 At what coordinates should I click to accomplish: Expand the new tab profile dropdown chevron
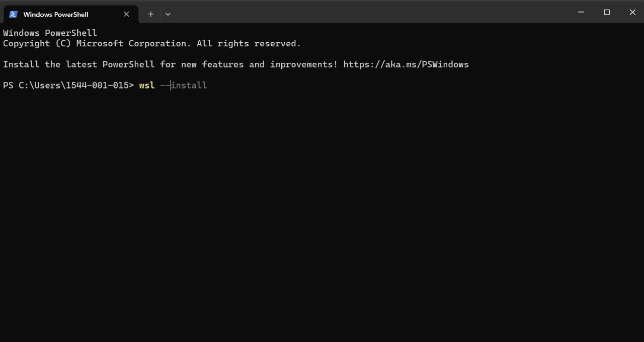(168, 14)
